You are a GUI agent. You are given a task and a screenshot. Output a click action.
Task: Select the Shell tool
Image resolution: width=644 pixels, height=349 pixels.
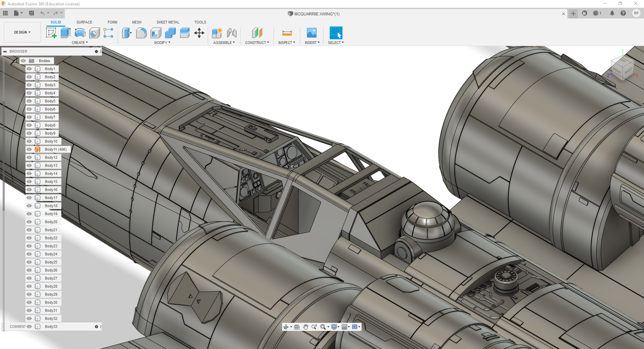156,33
